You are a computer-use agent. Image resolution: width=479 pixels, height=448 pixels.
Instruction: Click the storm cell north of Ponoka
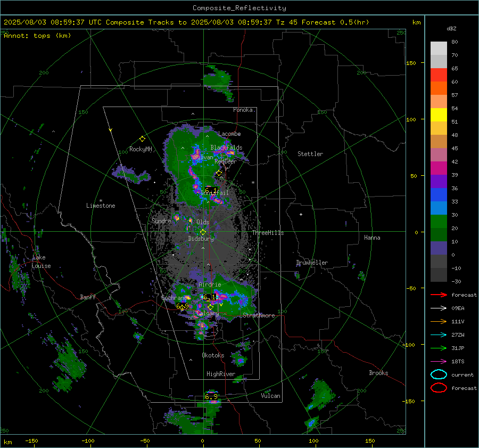coord(219,83)
